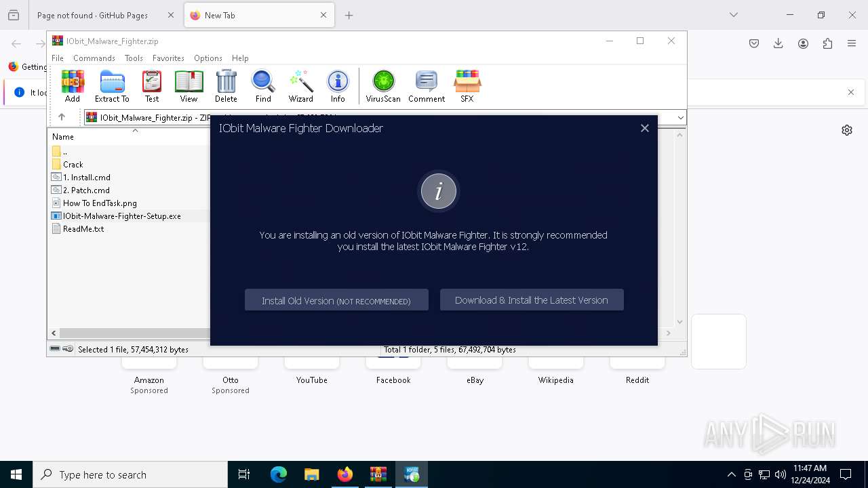868x488 pixels.
Task: Dismiss the Firefox notification bar
Action: [x=851, y=92]
